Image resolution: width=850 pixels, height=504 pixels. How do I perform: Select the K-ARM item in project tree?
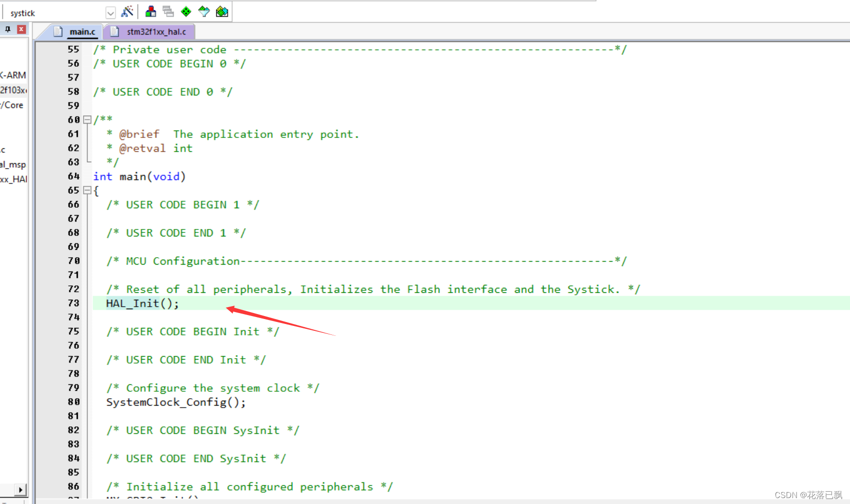(x=13, y=75)
